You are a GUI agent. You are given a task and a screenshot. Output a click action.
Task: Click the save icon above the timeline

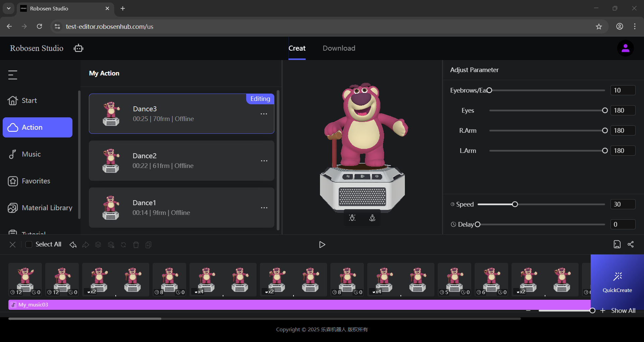pyautogui.click(x=617, y=244)
